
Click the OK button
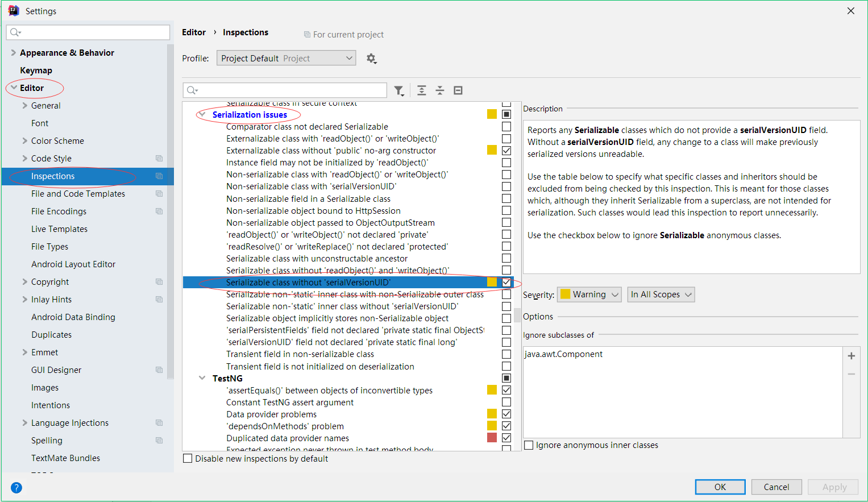coord(720,487)
